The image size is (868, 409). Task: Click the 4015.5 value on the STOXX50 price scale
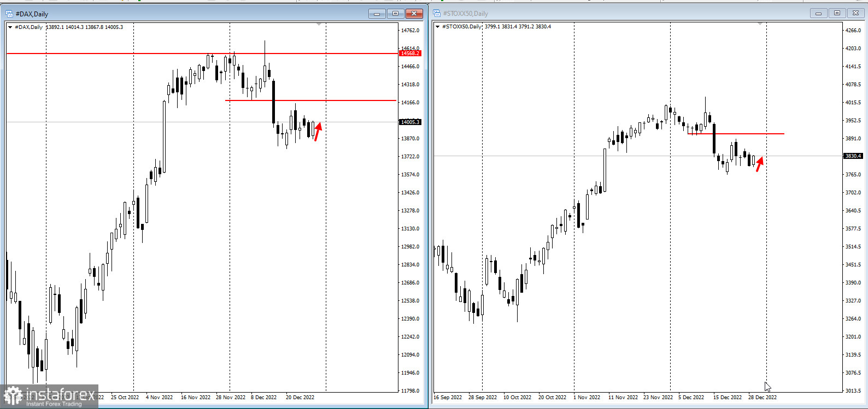tap(853, 103)
